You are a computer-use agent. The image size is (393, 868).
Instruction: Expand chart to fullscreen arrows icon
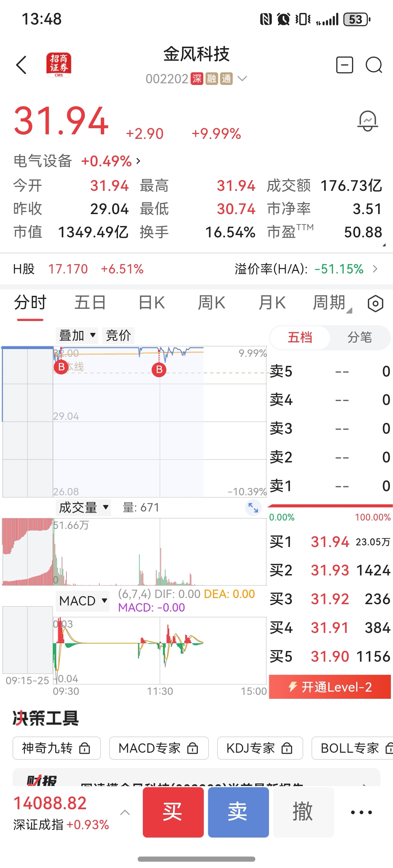click(253, 507)
